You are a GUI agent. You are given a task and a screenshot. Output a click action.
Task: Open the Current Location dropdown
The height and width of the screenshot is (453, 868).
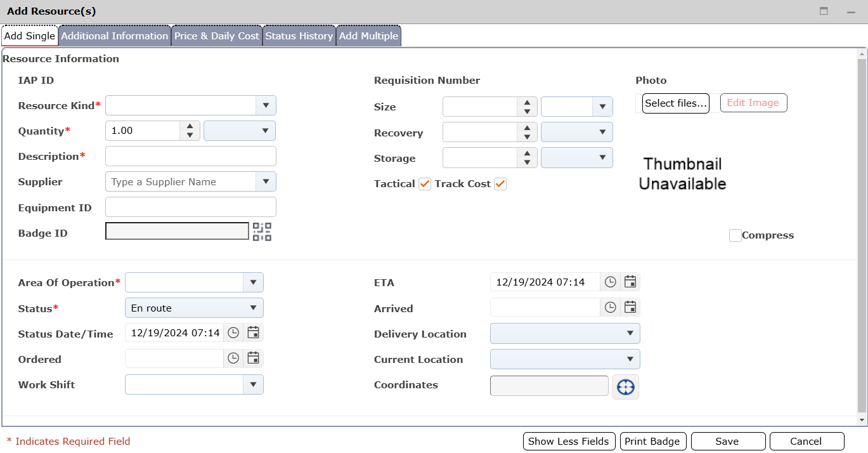click(565, 358)
